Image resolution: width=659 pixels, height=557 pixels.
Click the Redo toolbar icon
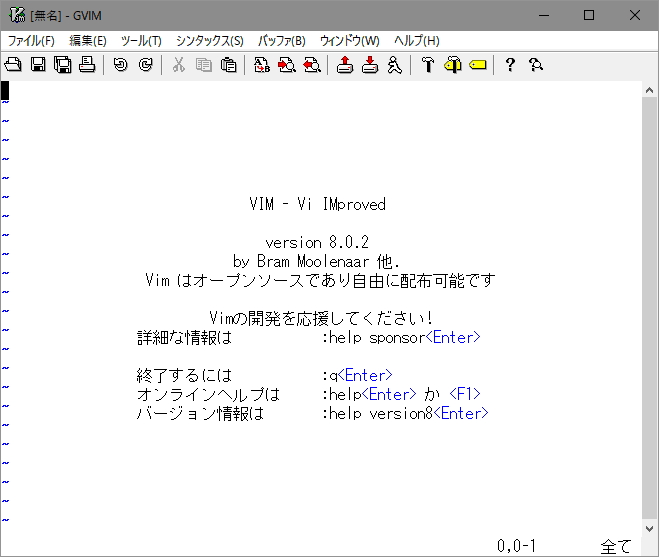145,65
